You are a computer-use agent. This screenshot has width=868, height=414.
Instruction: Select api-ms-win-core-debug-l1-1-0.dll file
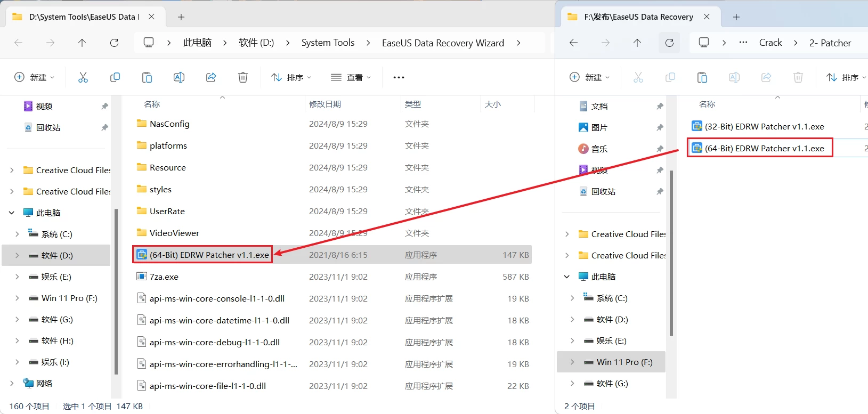pos(209,342)
